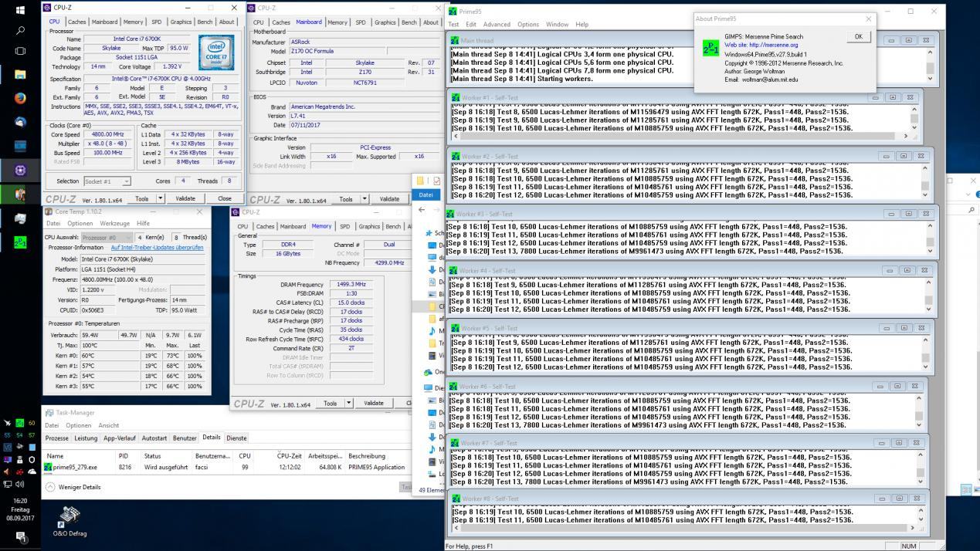Image resolution: width=980 pixels, height=551 pixels.
Task: Open the Dienste tab in Task-Manager
Action: [236, 438]
